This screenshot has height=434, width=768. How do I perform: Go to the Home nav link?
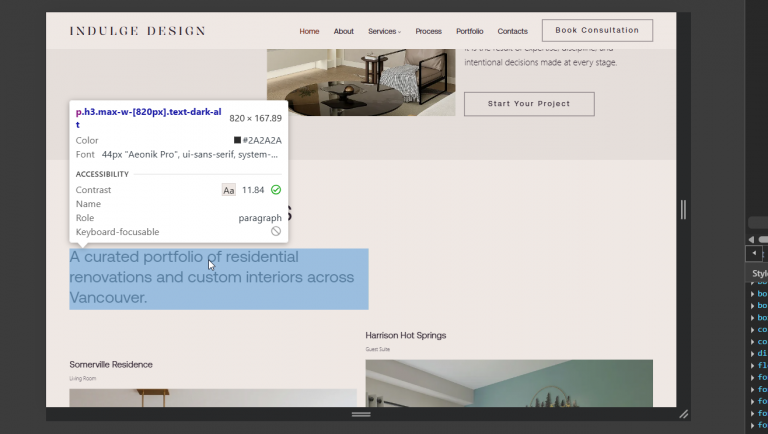(x=309, y=31)
